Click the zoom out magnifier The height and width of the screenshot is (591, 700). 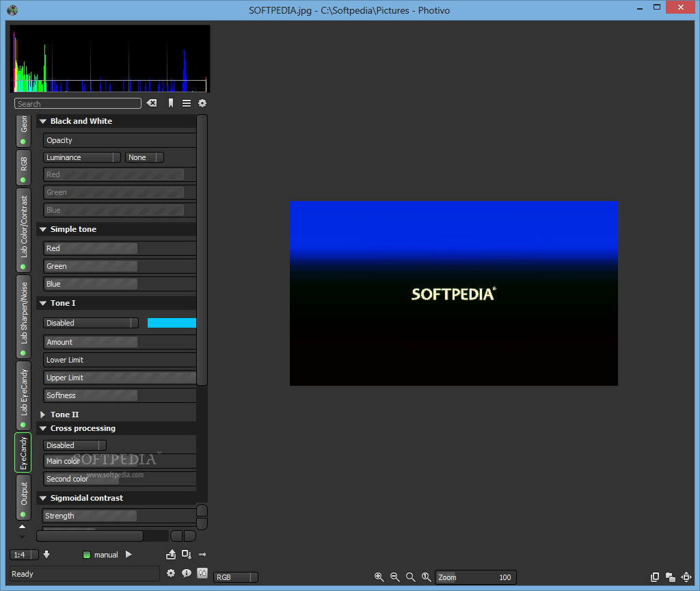tap(394, 577)
